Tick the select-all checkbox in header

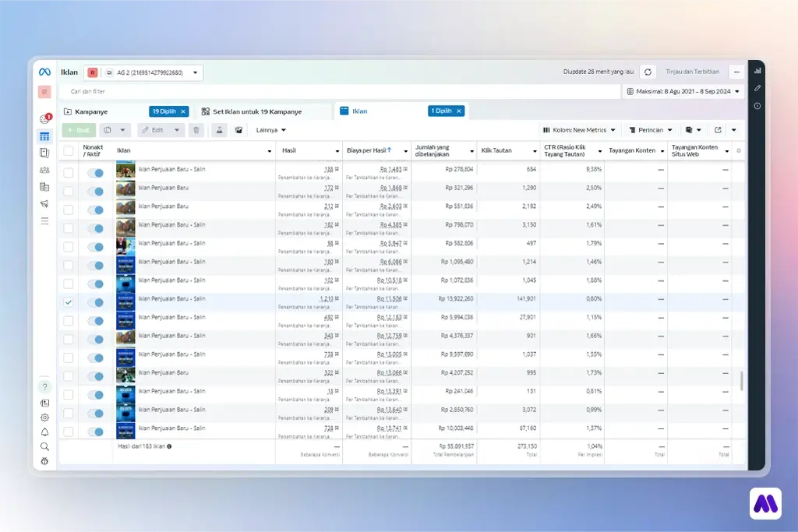tap(69, 150)
